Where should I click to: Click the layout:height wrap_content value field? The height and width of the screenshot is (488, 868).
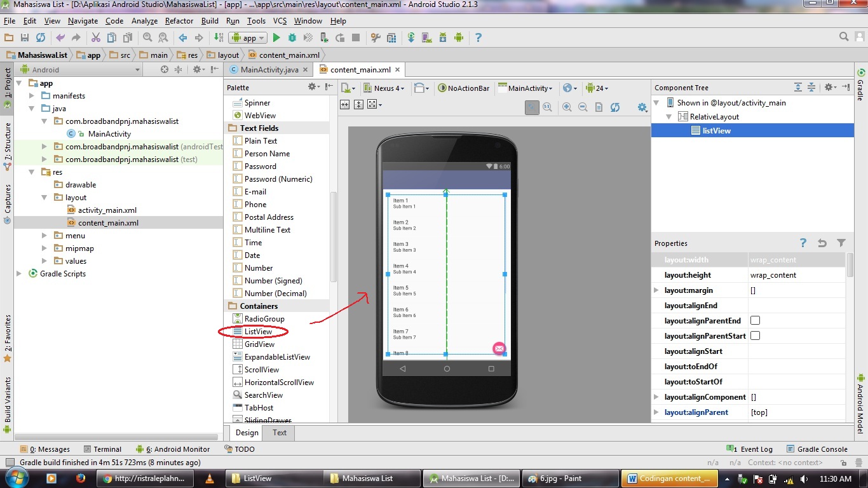[x=797, y=275]
